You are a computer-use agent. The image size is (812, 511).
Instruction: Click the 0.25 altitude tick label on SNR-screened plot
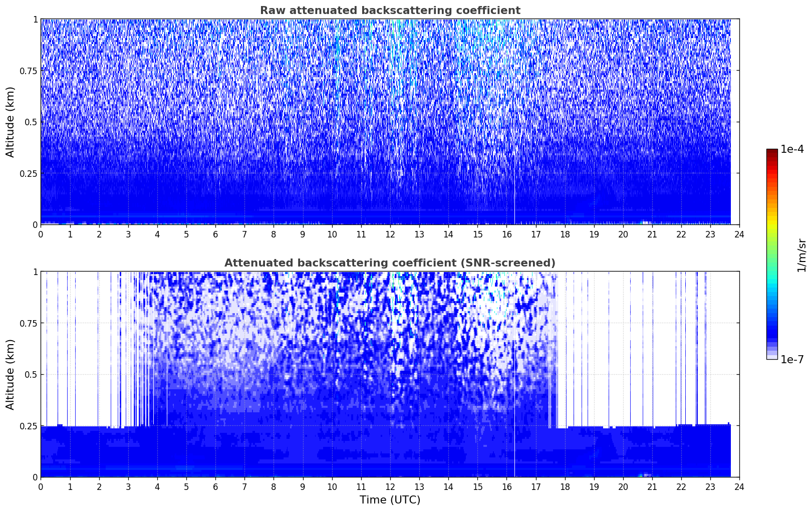pyautogui.click(x=27, y=426)
